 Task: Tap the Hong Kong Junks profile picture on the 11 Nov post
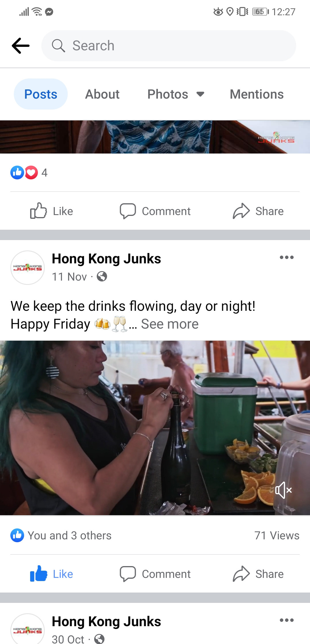(x=28, y=268)
